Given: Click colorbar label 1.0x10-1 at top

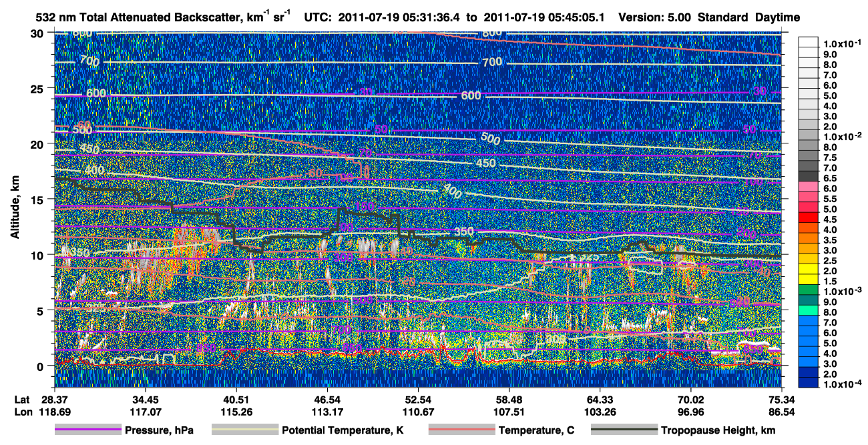Looking at the screenshot, I should (843, 43).
